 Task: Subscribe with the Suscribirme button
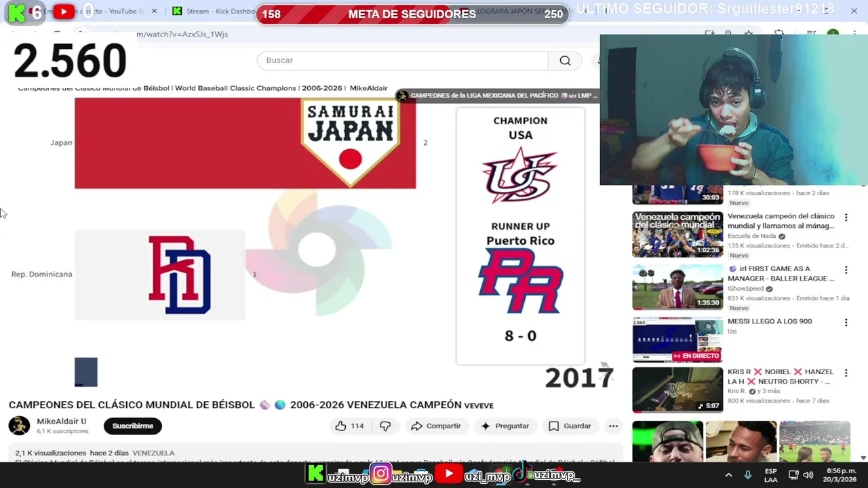(x=133, y=426)
